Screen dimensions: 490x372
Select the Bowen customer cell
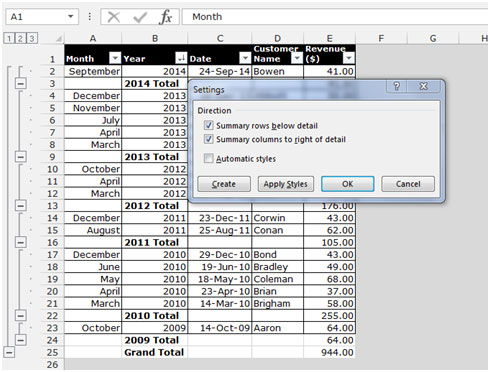[278, 71]
